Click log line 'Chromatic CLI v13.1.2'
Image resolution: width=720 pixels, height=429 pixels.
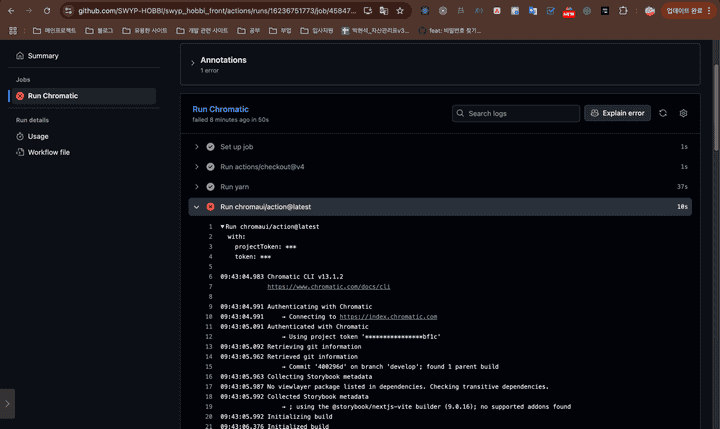click(x=305, y=277)
